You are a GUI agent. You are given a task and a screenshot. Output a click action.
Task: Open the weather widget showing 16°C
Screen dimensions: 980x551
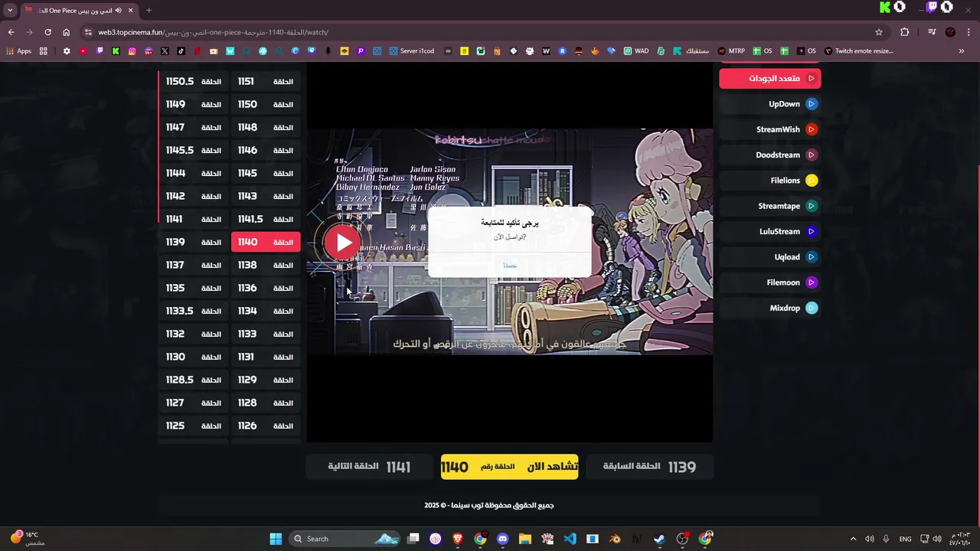(28, 538)
